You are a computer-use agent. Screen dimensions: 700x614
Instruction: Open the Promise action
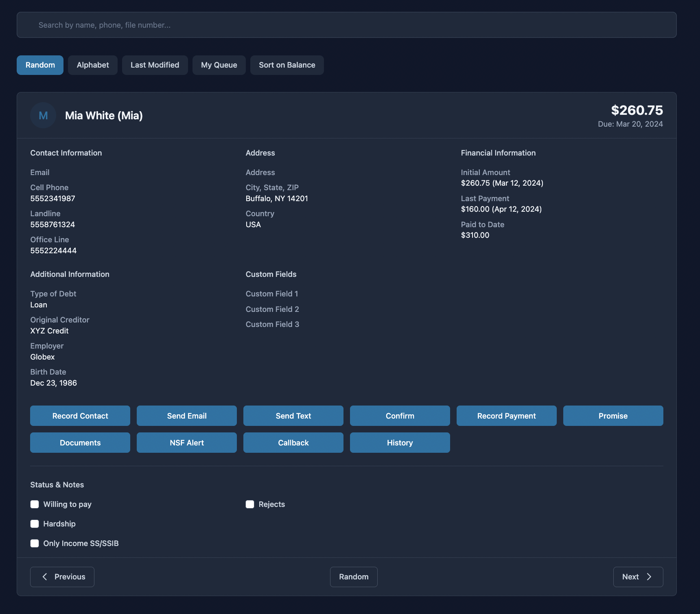tap(613, 416)
